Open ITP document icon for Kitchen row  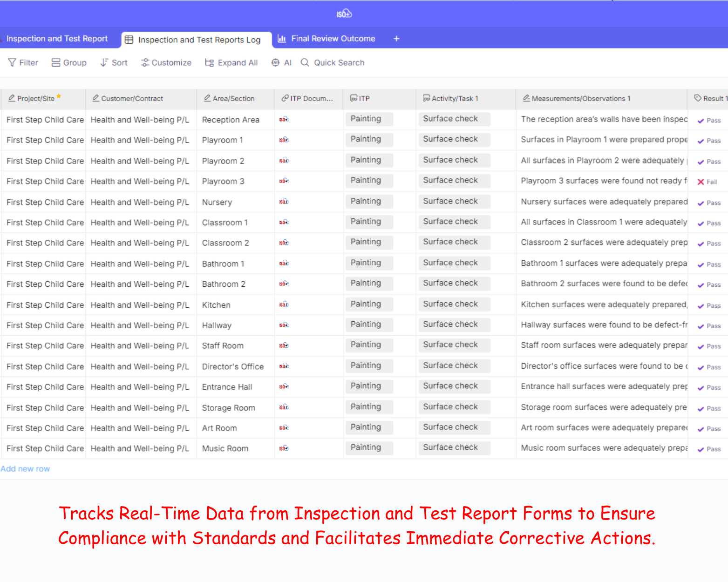284,305
